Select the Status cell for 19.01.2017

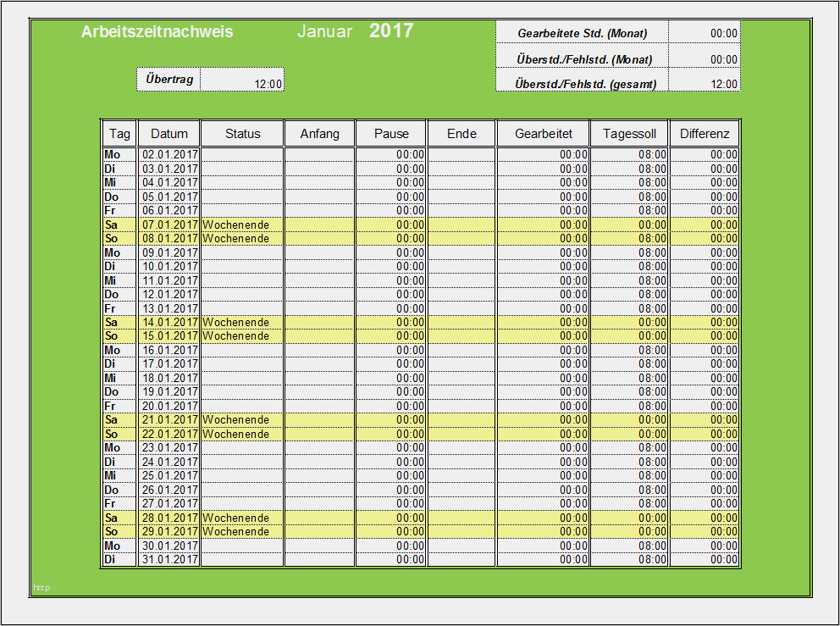pos(243,391)
